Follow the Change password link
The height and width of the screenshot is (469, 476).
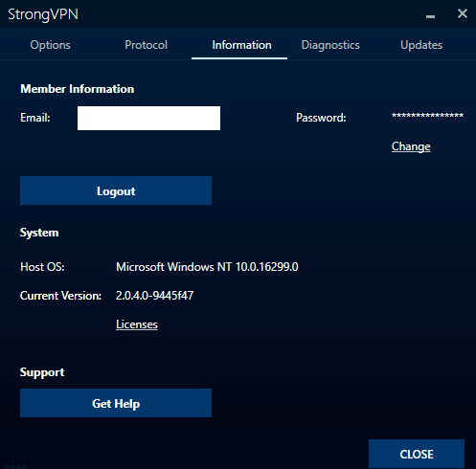pyautogui.click(x=411, y=146)
